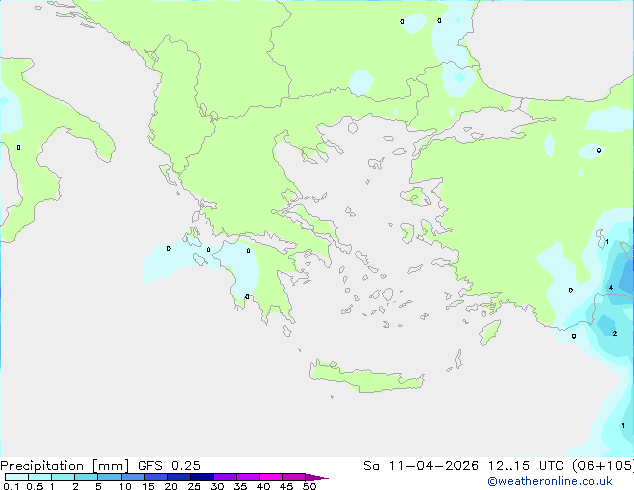
Task: Select the legend swatch between 40 and 45
Action: (271, 477)
